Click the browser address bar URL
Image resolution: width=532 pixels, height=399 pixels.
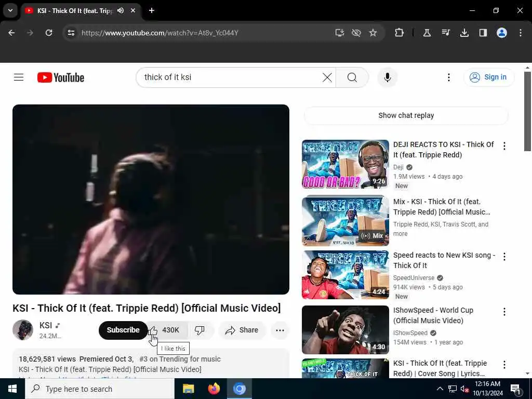[x=160, y=33]
